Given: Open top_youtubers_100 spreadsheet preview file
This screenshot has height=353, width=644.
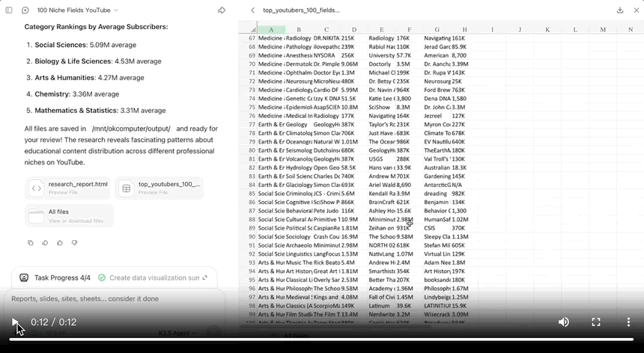Looking at the screenshot, I should [x=160, y=188].
